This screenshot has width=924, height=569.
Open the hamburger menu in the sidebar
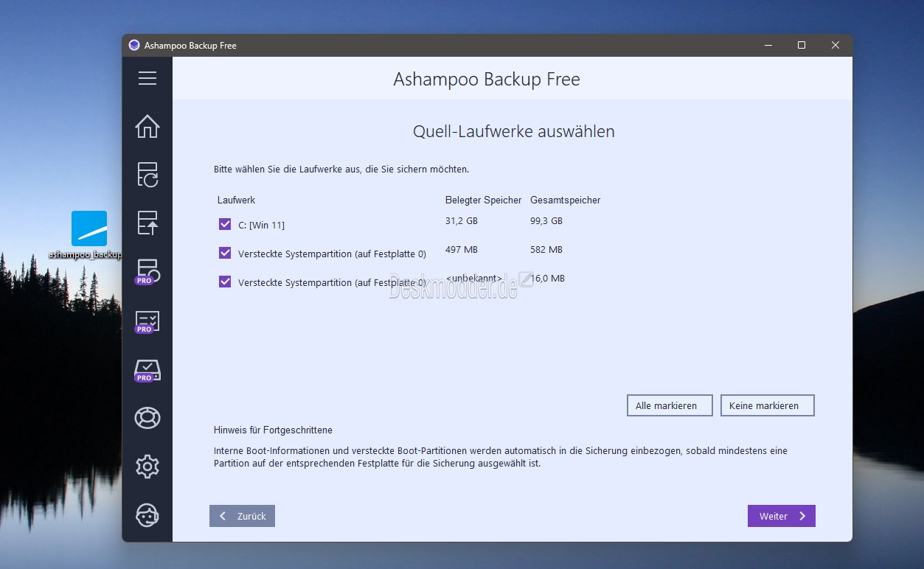coord(147,78)
